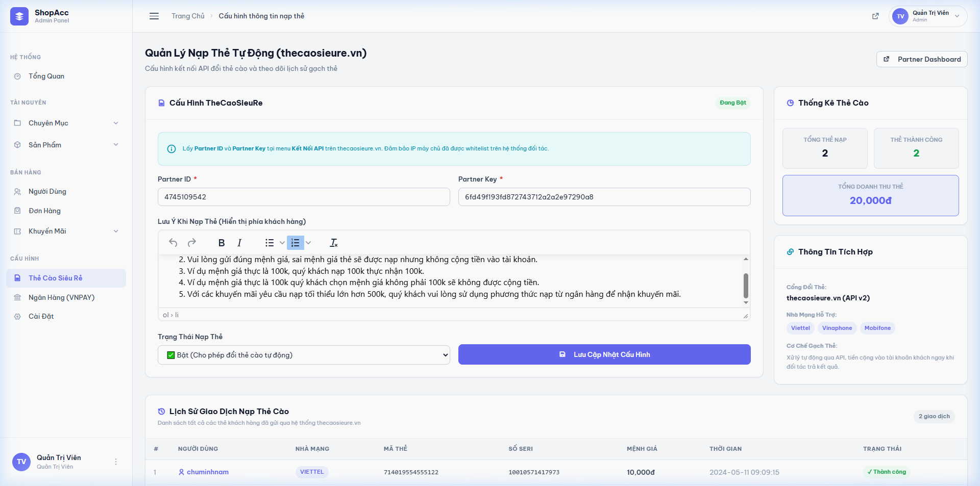This screenshot has width=980, height=486.
Task: Click the editor resize handle corner
Action: (746, 316)
